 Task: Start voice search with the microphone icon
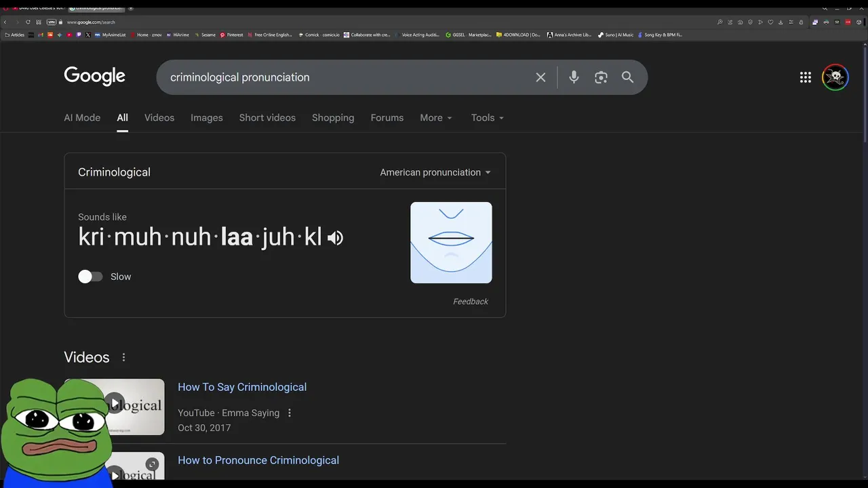574,77
